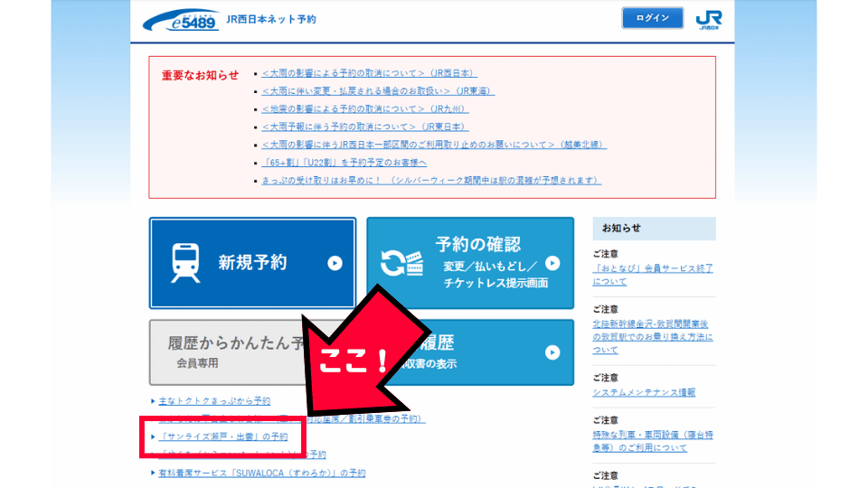Open link about 越美北線 service suspension
The image size is (868, 488).
coord(434,145)
